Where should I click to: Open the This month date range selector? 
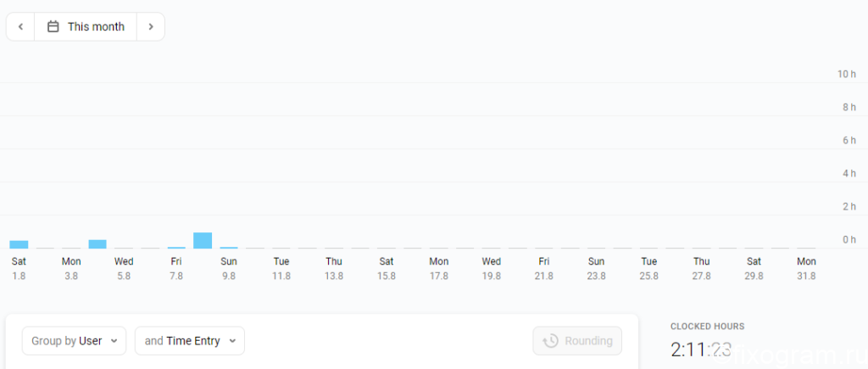tap(86, 26)
